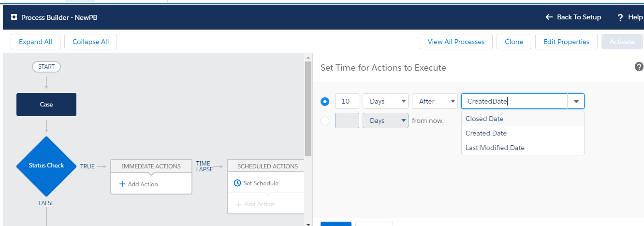Expand the date field combo box arrow

[576, 102]
